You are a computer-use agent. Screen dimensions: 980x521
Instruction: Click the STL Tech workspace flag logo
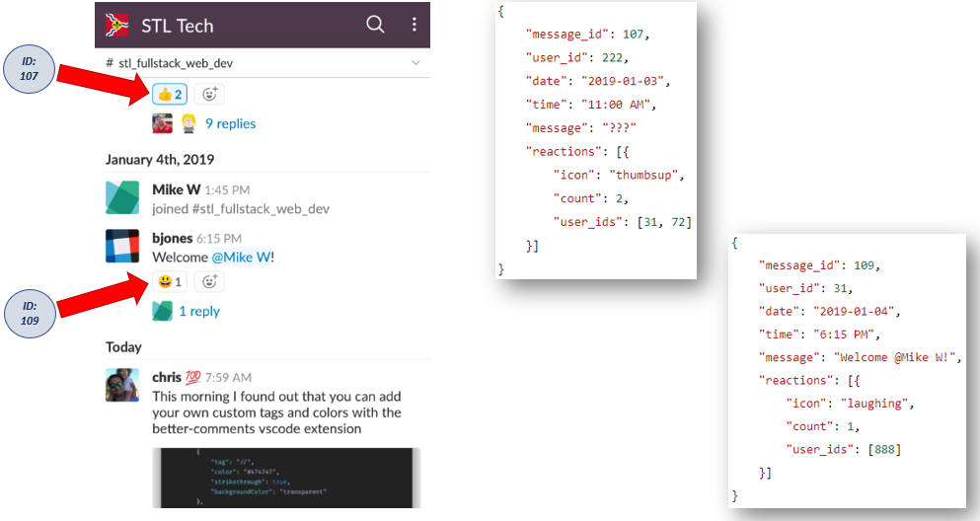(x=116, y=25)
